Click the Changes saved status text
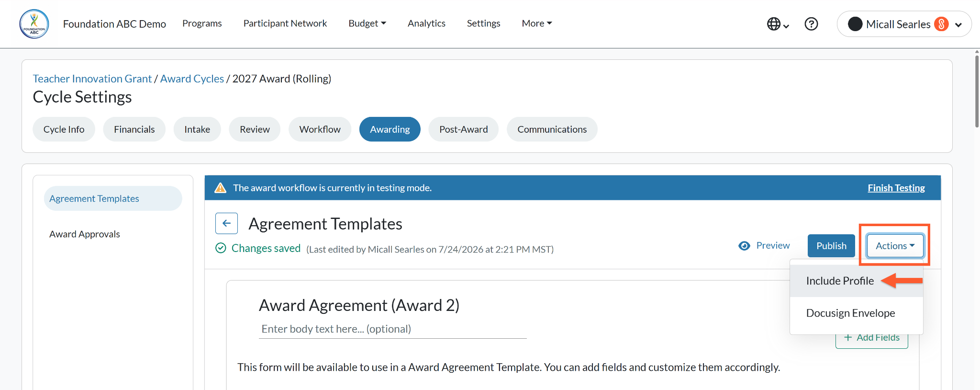The width and height of the screenshot is (980, 390). [266, 248]
